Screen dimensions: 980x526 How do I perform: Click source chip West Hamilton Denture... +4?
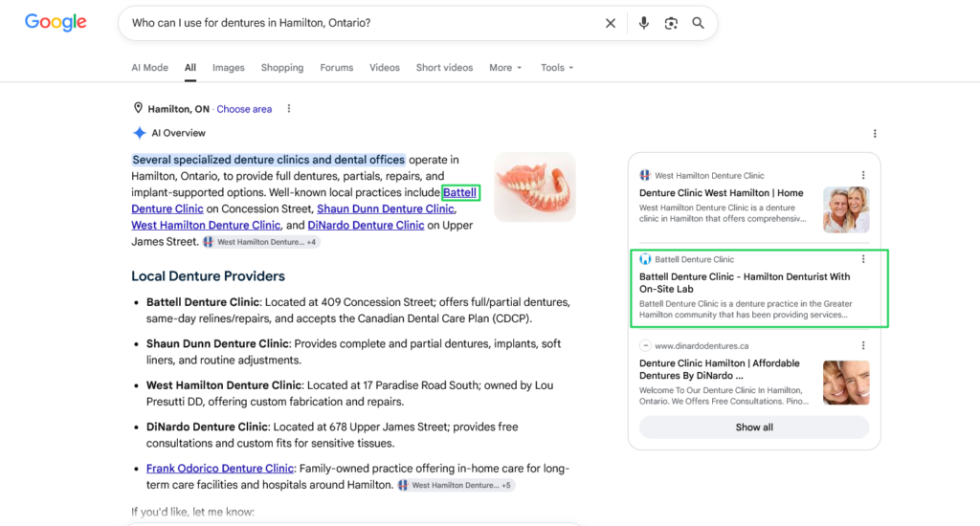pos(260,242)
